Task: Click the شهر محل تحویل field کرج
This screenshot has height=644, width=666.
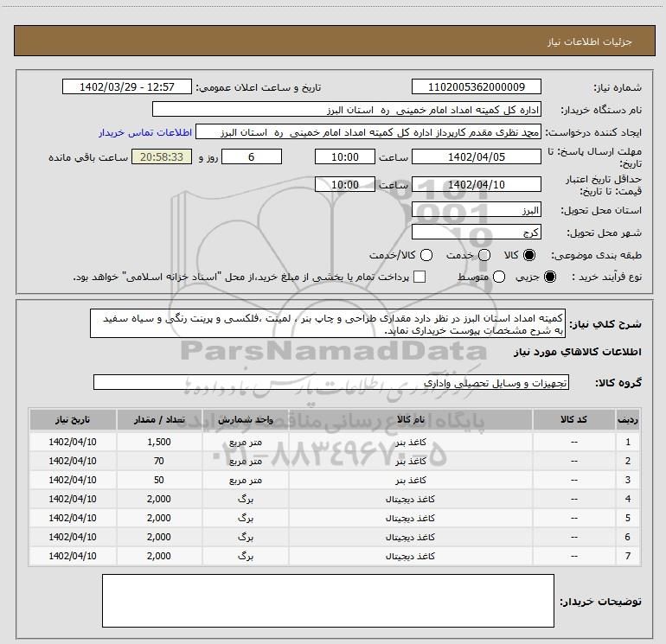Action: pos(476,232)
